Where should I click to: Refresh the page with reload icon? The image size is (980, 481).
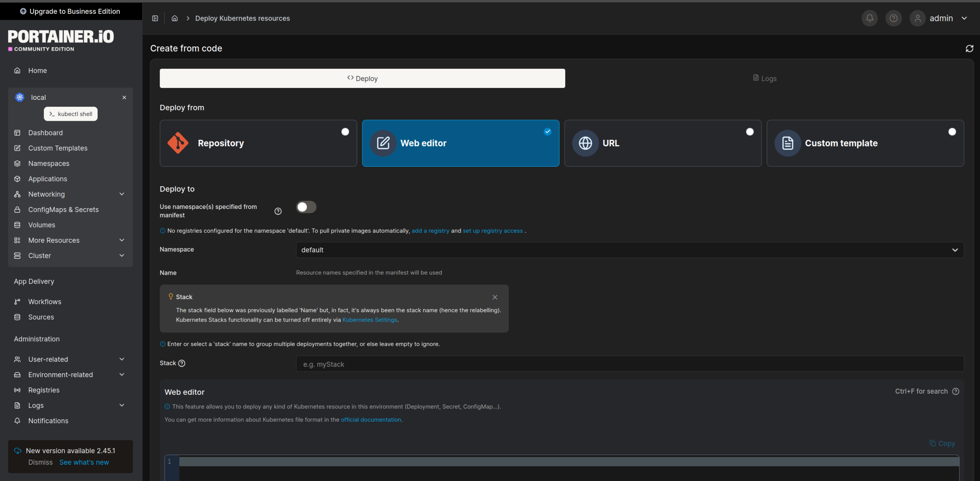point(969,48)
